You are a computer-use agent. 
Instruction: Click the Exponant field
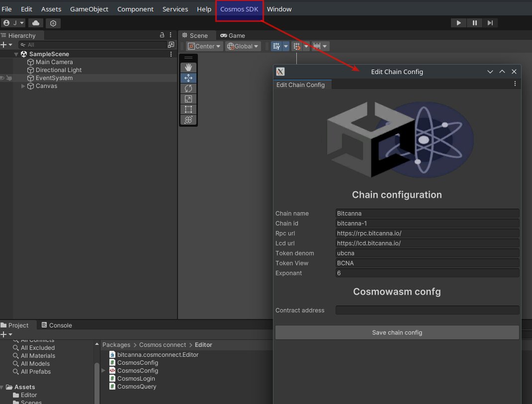tap(427, 273)
